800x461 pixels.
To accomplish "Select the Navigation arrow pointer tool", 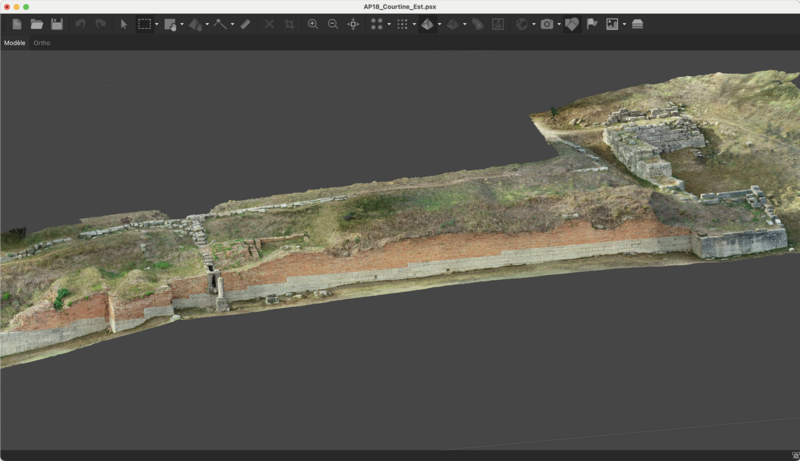I will (124, 24).
